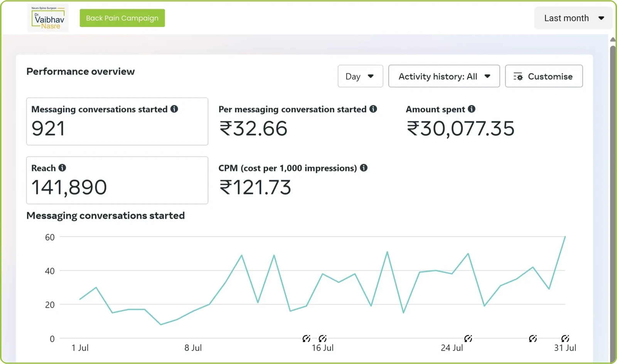Click the 24 Jul axis label
Viewport: 617px width, 364px height.
pos(452,348)
